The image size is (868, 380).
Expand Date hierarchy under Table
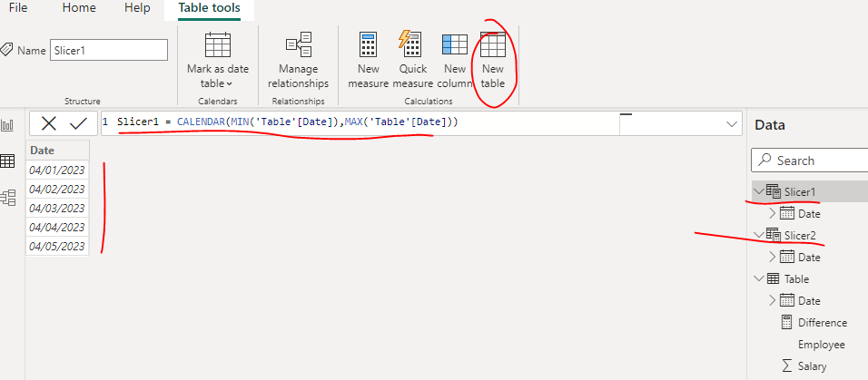pyautogui.click(x=773, y=300)
